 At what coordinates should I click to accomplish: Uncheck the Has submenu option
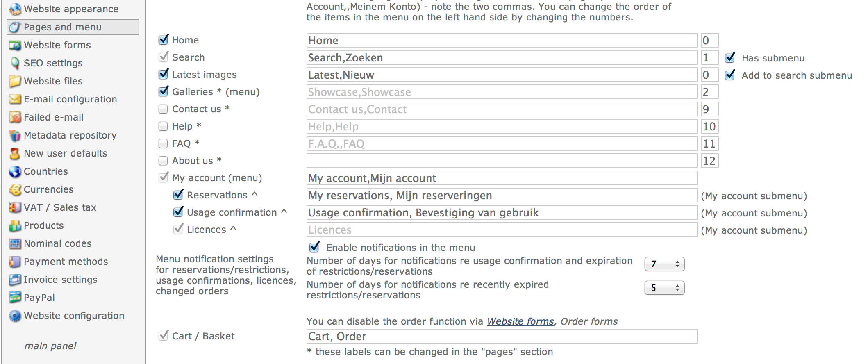pyautogui.click(x=729, y=57)
